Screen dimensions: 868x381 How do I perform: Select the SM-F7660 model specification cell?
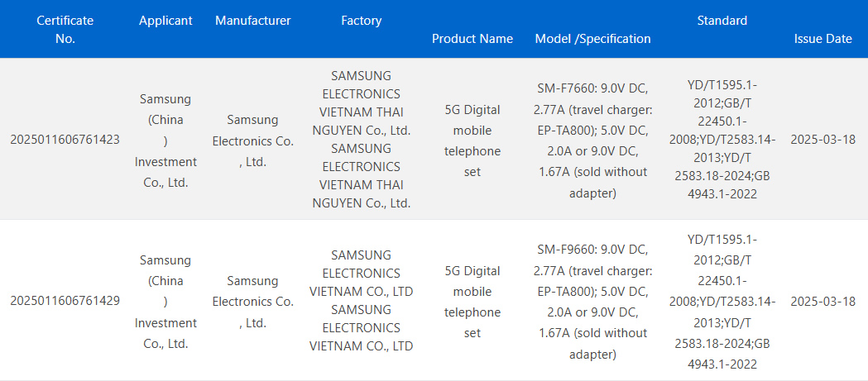click(592, 140)
